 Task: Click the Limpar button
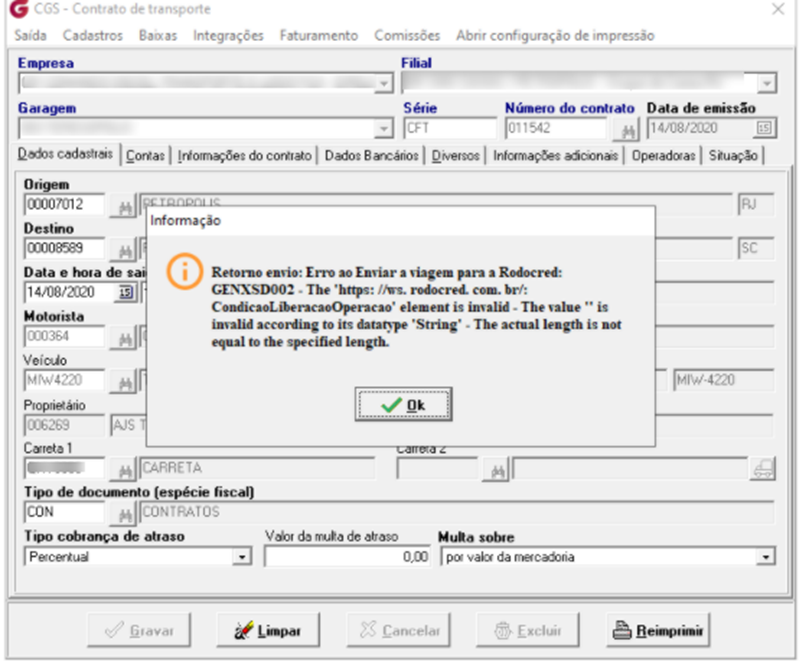coord(268,630)
